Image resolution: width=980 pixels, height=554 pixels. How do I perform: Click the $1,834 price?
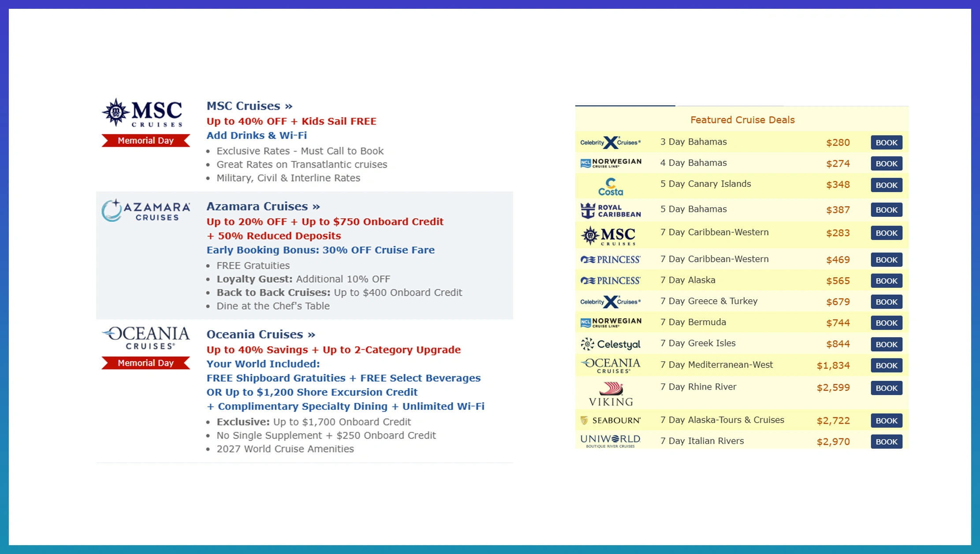pos(833,365)
